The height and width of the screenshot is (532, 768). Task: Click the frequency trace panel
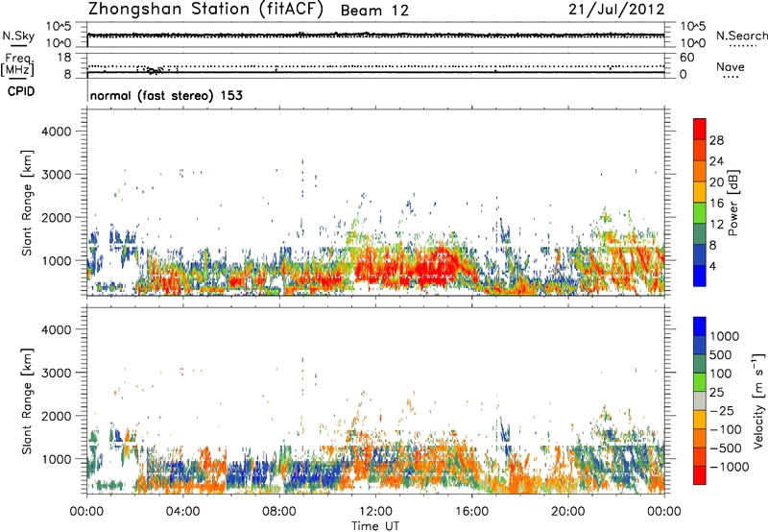pos(375,64)
